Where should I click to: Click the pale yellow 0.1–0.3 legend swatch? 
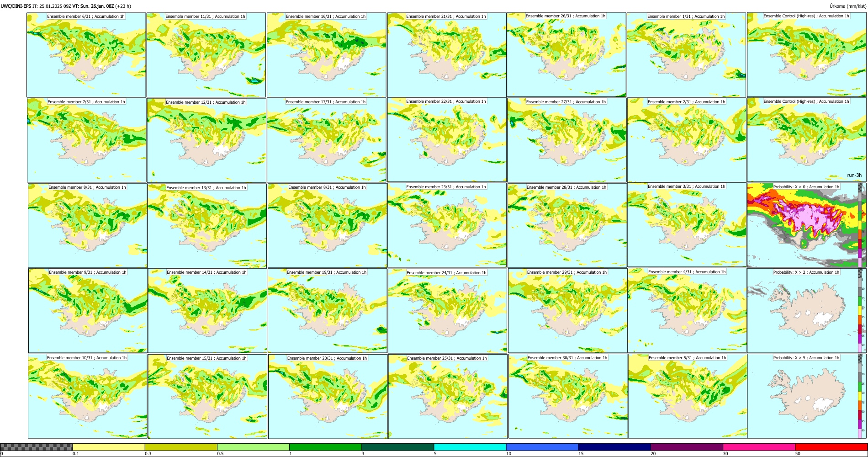109,447
